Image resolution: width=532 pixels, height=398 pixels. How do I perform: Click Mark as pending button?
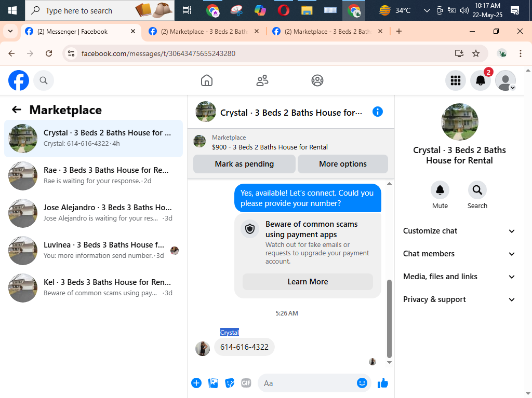(x=244, y=164)
